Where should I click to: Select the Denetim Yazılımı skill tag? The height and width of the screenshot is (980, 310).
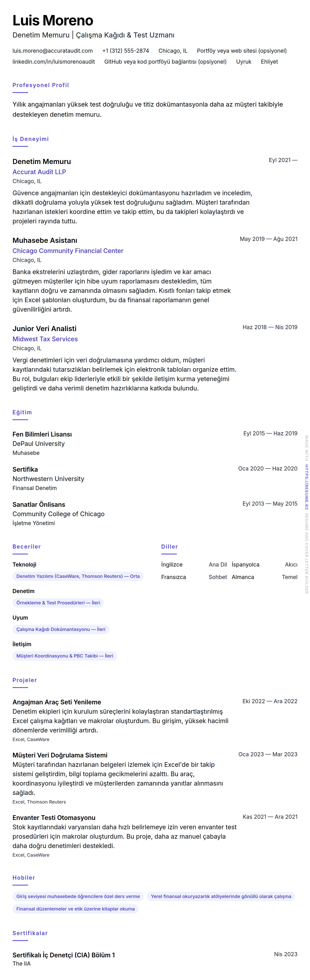click(x=78, y=576)
